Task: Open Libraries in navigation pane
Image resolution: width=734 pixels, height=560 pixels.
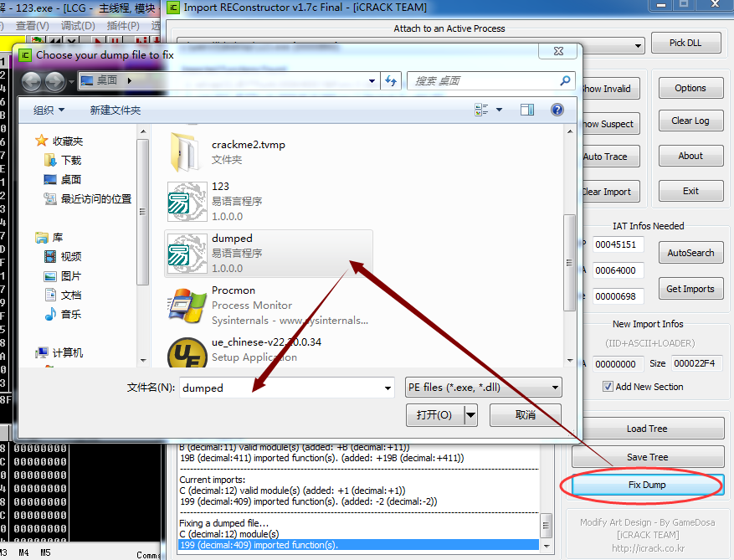Action: [x=49, y=238]
